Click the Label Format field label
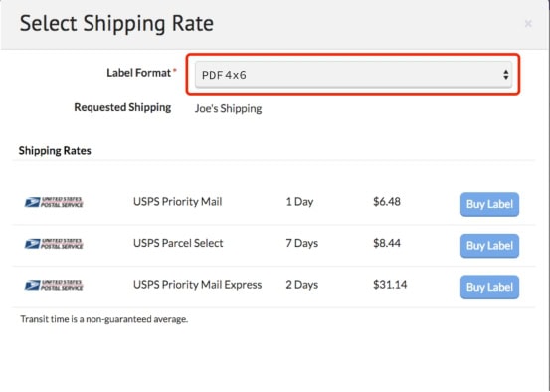The width and height of the screenshot is (550, 392). coord(141,73)
